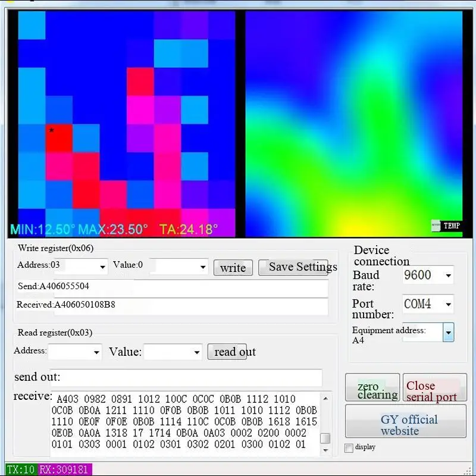This screenshot has height=476, width=476.
Task: Click the receive box scroll down arrow
Action: pos(325,450)
